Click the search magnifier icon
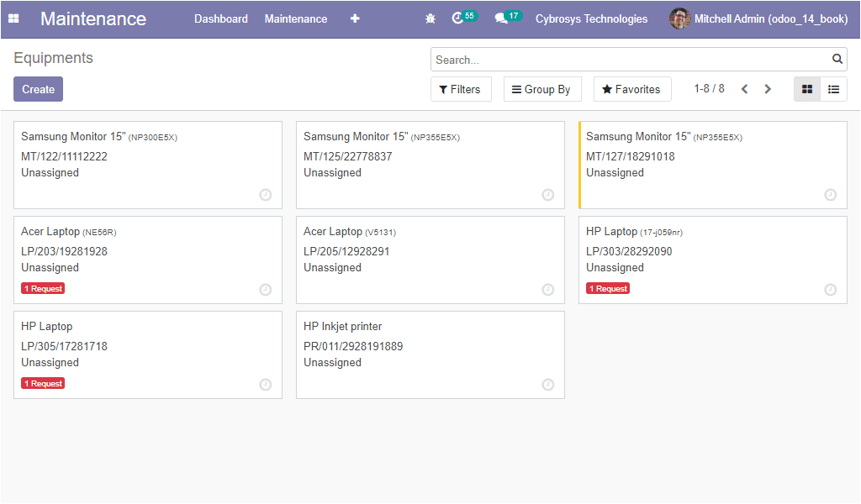The width and height of the screenshot is (861, 504). tap(837, 59)
